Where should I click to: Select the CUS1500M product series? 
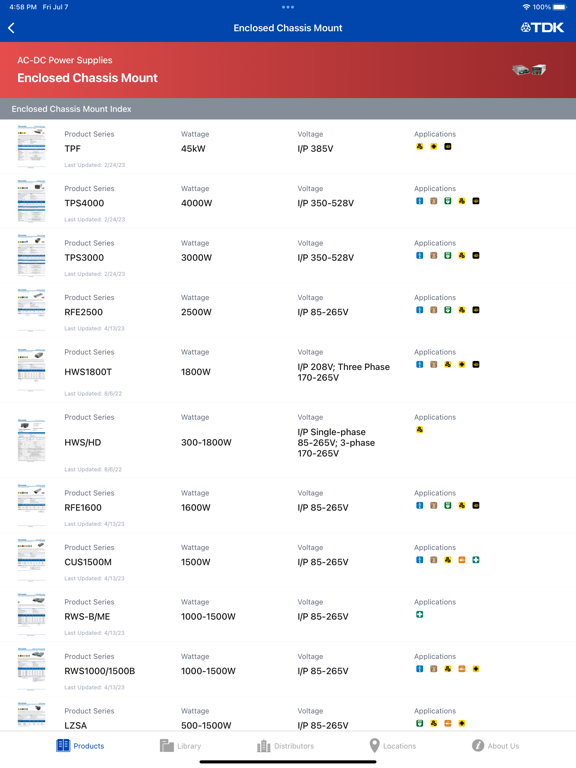coord(88,562)
